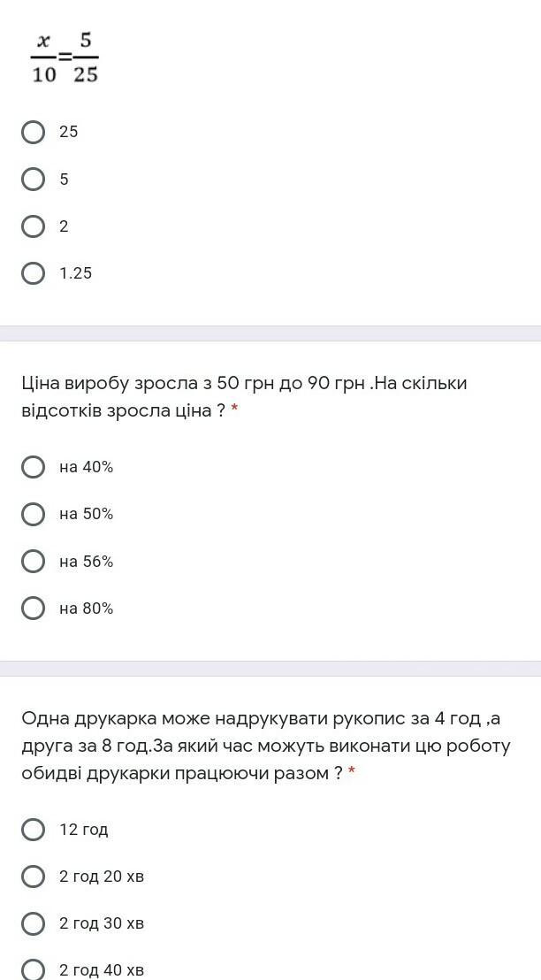The height and width of the screenshot is (980, 541).
Task: Select the 'на 40%' option
Action: coord(33,467)
